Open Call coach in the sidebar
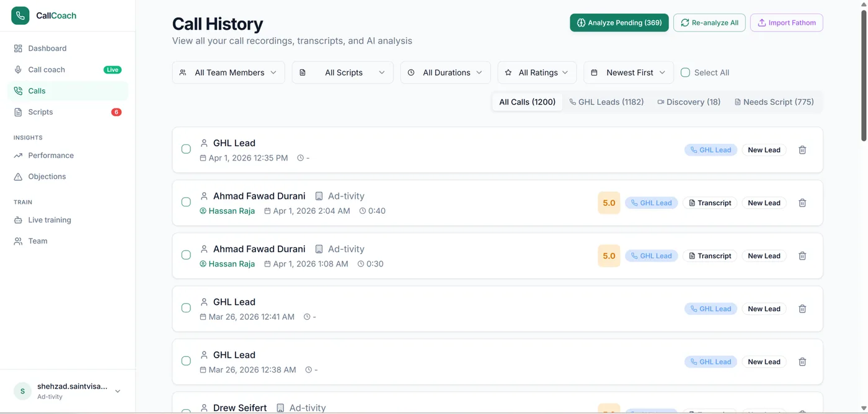The image size is (868, 414). (x=68, y=69)
